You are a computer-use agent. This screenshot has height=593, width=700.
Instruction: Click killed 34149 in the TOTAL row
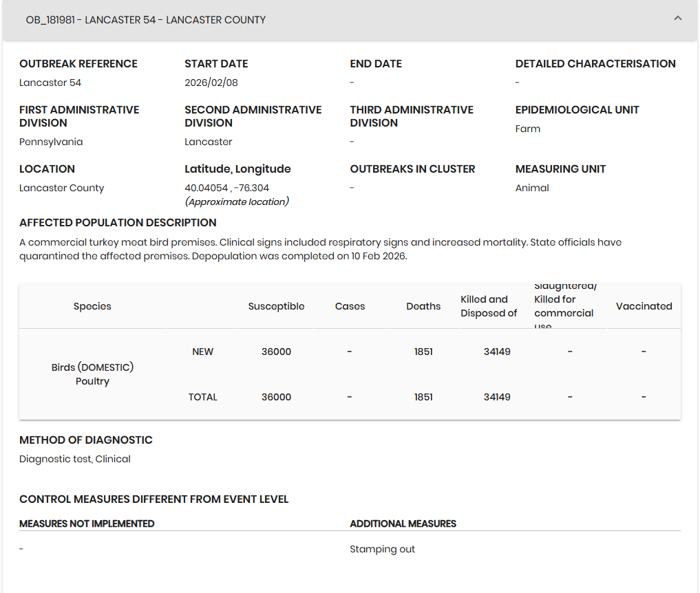[497, 397]
